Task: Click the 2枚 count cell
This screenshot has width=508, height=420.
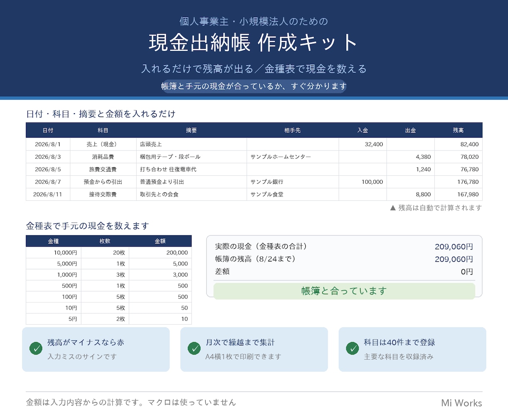Action: [105, 319]
